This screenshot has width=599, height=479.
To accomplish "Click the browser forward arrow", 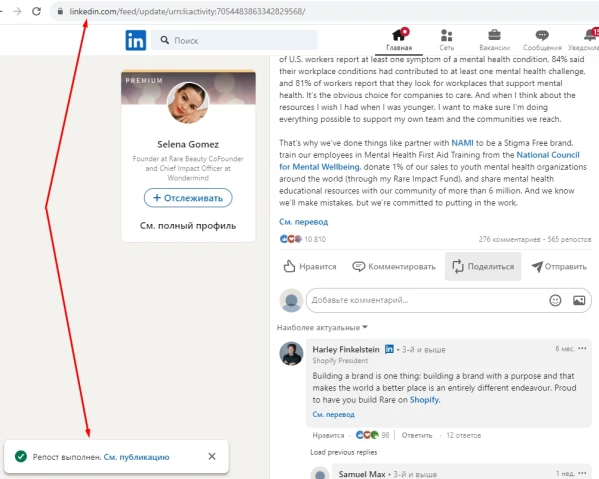I will click(x=17, y=11).
